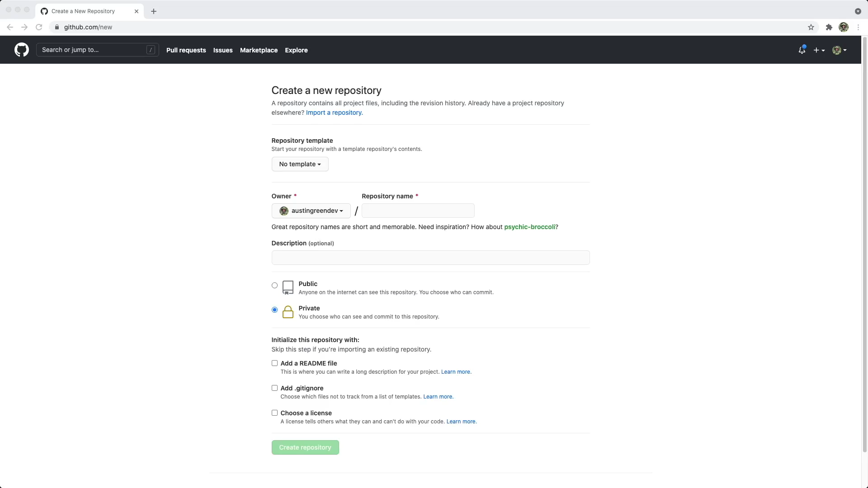Focus the Search or jump to box
Viewport: 868px width, 488px height.
pyautogui.click(x=97, y=50)
